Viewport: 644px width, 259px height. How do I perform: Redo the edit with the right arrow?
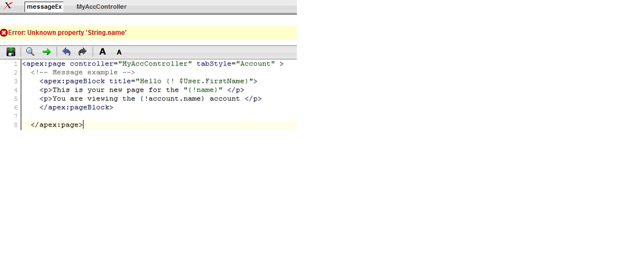tap(82, 52)
